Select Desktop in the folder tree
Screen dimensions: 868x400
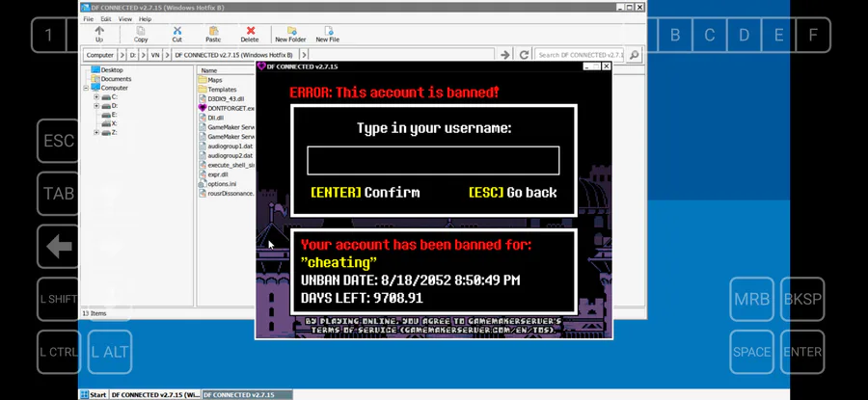coord(107,70)
